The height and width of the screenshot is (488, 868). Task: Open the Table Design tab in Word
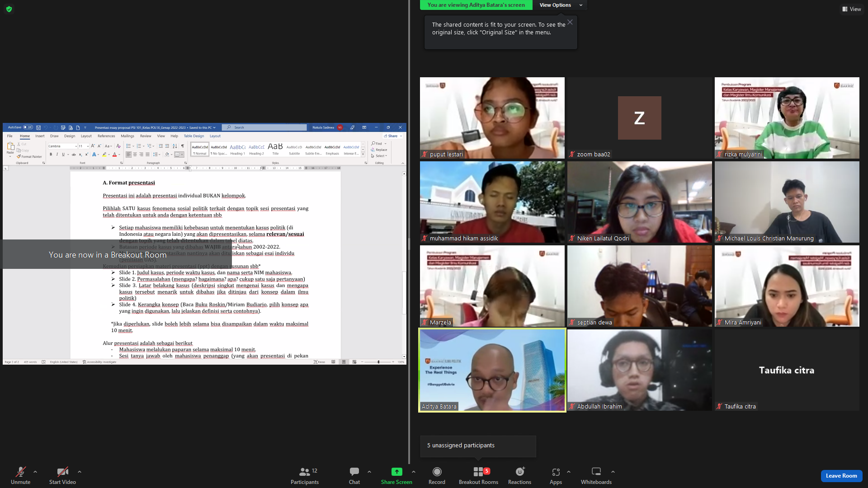point(194,136)
